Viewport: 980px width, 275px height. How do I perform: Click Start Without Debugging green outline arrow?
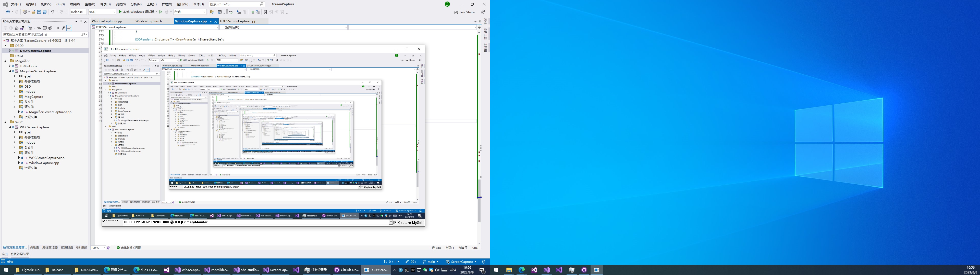click(x=161, y=12)
